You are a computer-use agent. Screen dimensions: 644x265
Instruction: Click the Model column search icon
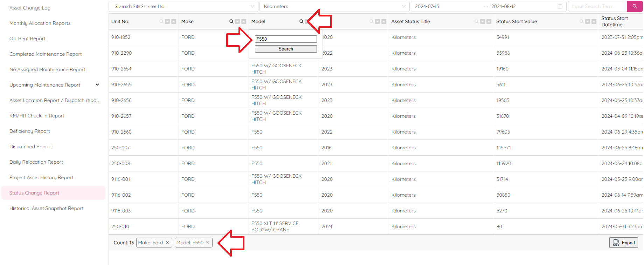[301, 21]
